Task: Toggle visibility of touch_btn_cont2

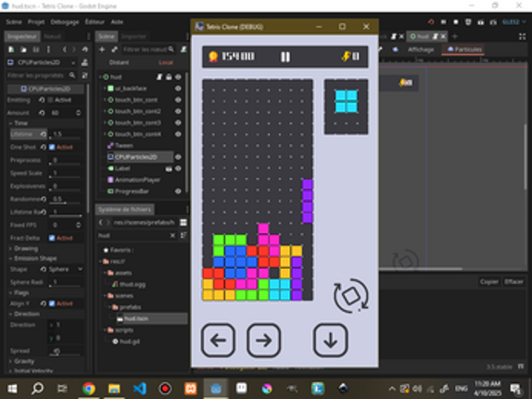Action: 178,111
